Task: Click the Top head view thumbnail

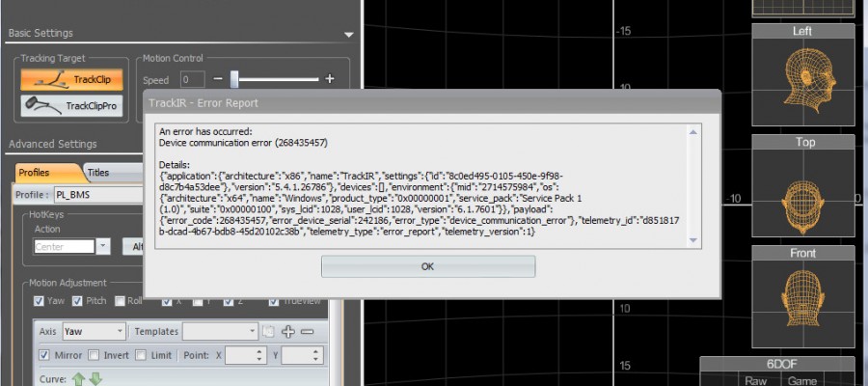Action: click(x=802, y=186)
